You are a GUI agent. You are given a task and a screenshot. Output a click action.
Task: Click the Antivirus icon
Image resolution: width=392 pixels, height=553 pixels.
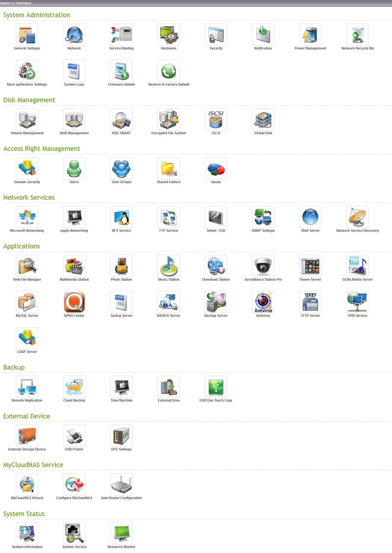(x=263, y=302)
